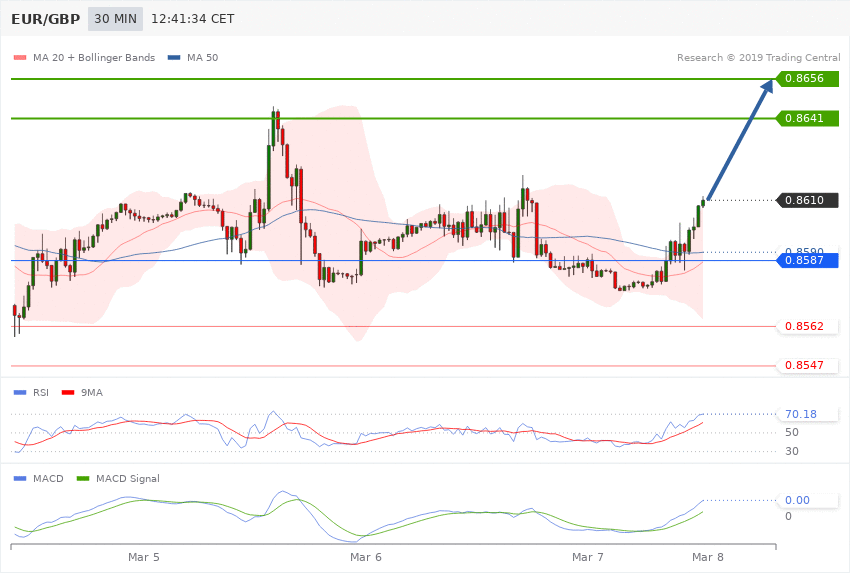The image size is (850, 576).
Task: Select the 30 MIN timeframe badge
Action: [115, 19]
